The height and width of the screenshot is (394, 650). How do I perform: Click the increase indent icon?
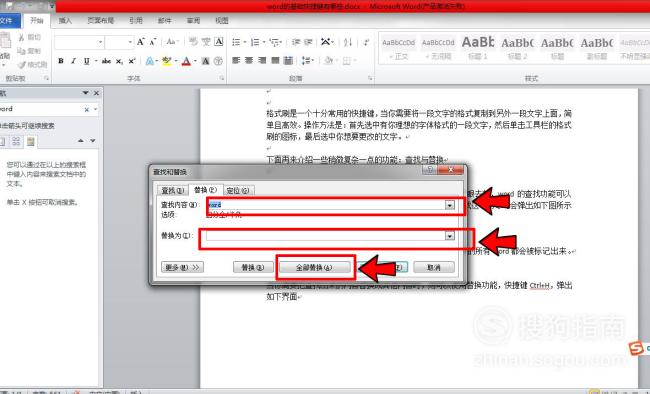tap(308, 42)
